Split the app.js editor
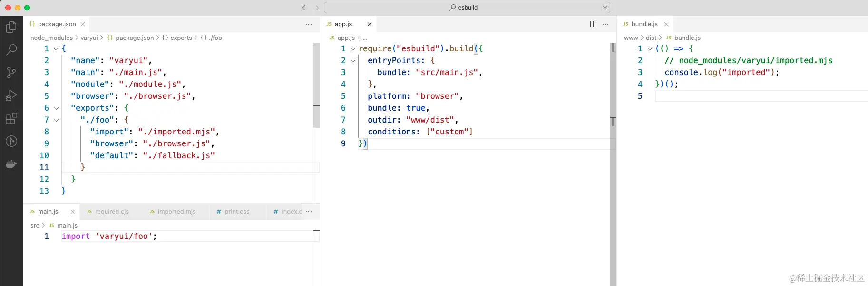The width and height of the screenshot is (868, 286). 593,24
